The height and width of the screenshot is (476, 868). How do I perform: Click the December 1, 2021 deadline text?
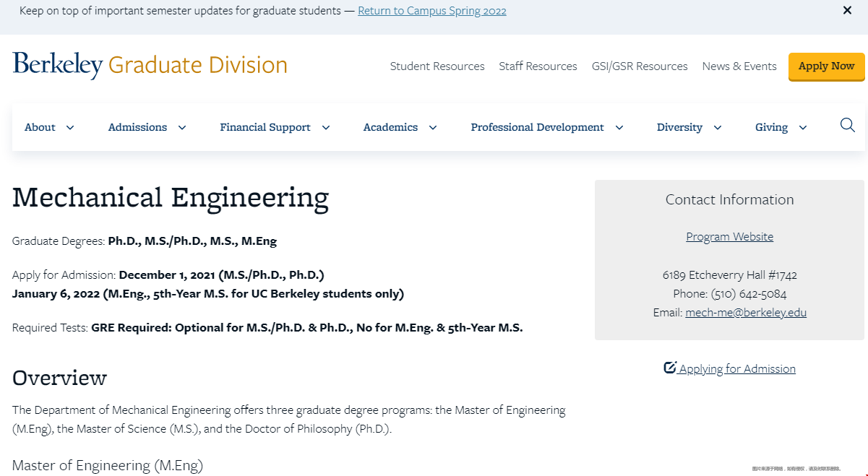(222, 275)
